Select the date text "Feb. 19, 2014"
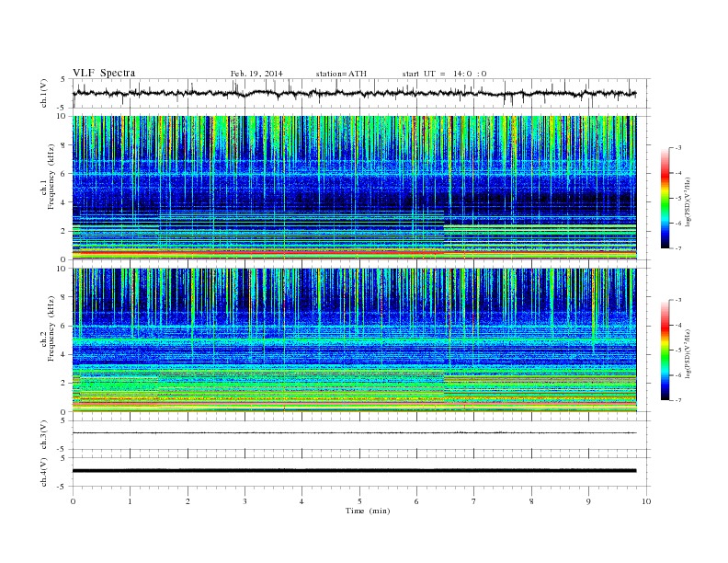The height and width of the screenshot is (563, 728). (256, 74)
